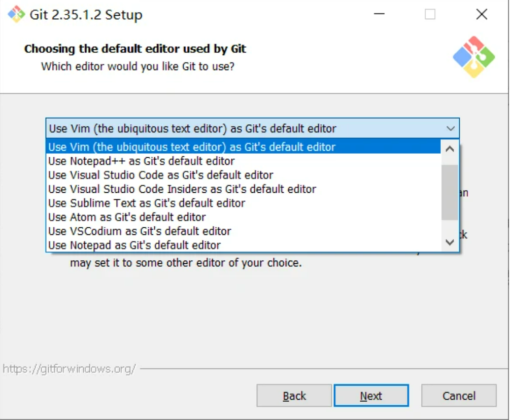Open the gitforwindows.org link
This screenshot has width=510, height=420.
tap(69, 369)
